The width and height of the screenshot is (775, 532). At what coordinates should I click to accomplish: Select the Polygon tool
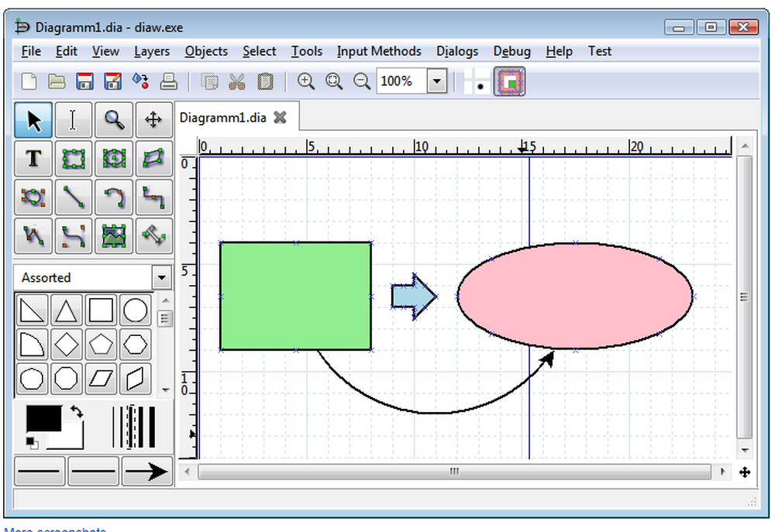point(153,159)
